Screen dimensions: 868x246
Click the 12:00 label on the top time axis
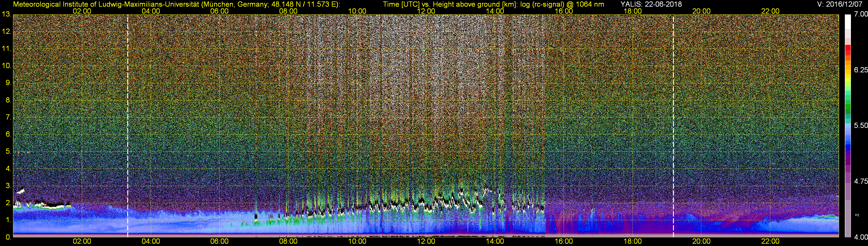[426, 11]
